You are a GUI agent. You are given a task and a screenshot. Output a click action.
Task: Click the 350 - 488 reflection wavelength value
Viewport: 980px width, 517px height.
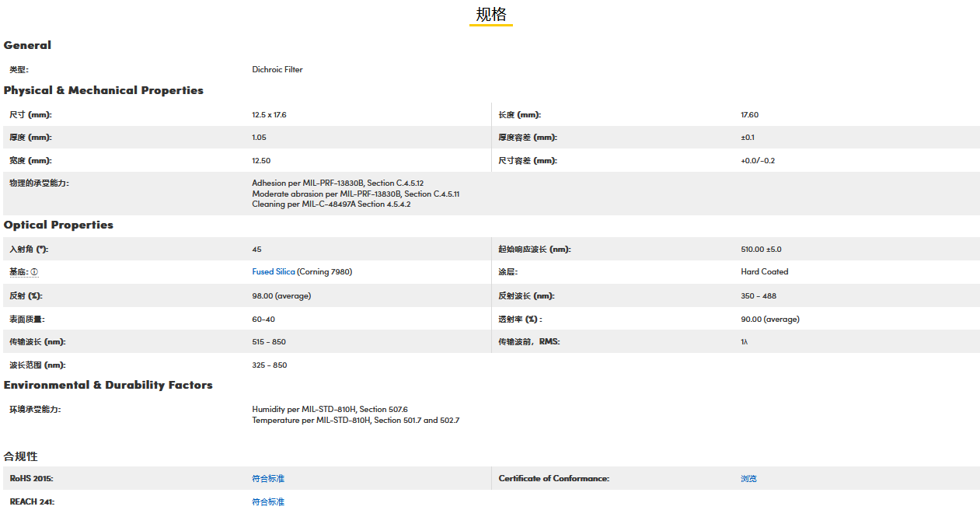pos(759,295)
